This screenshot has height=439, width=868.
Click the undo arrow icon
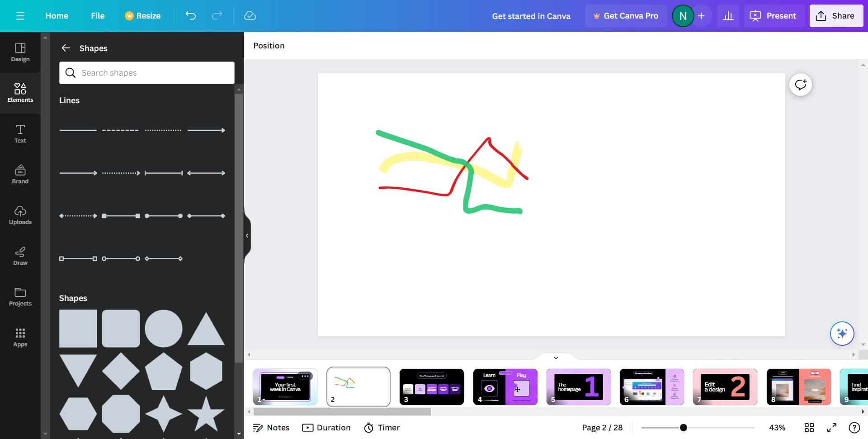(x=191, y=16)
